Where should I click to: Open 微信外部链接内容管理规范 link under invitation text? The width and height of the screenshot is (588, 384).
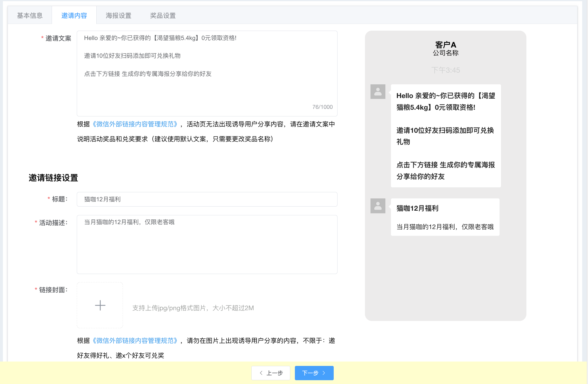(x=135, y=124)
